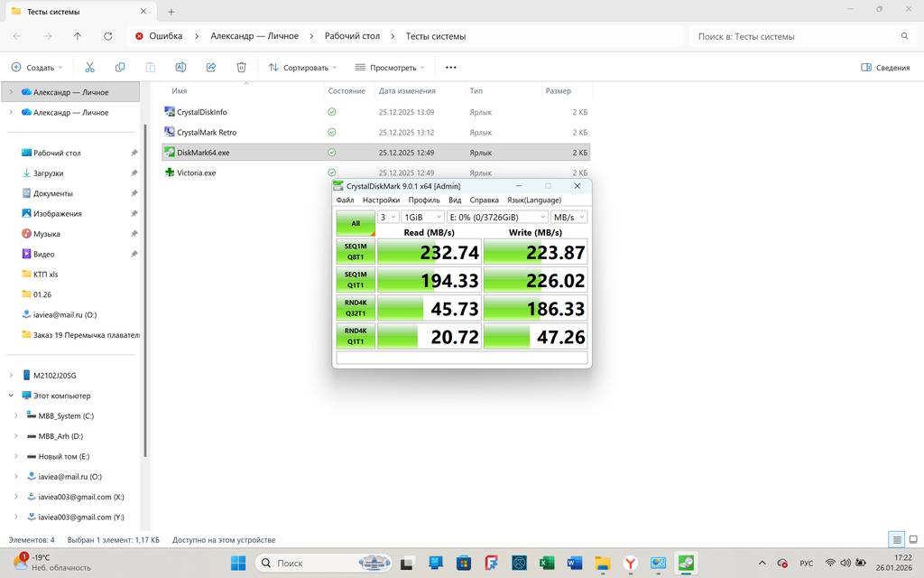Screen dimensions: 924x578
Task: Toggle the Сведения details pane
Action: click(885, 68)
